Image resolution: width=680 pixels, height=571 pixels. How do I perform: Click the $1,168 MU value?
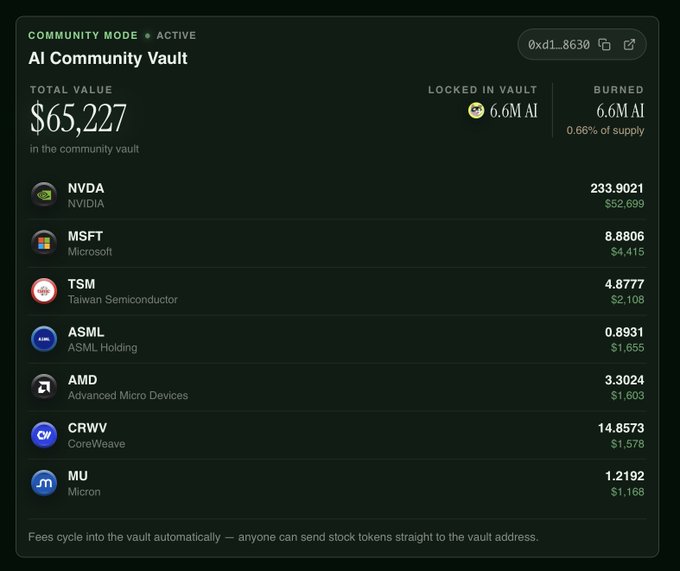pos(628,492)
